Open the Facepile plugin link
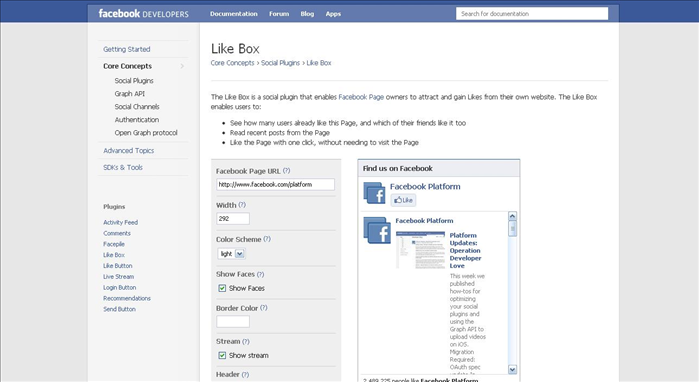The height and width of the screenshot is (382, 699). 114,244
